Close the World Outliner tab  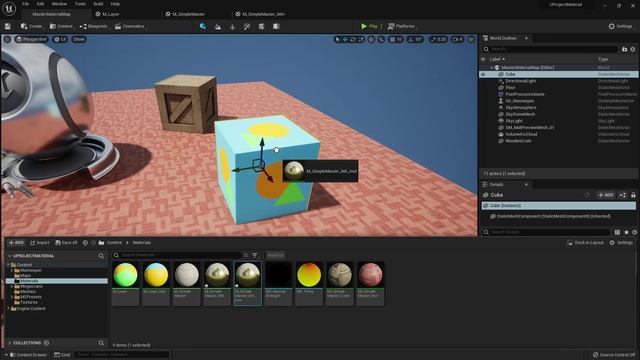pos(526,38)
